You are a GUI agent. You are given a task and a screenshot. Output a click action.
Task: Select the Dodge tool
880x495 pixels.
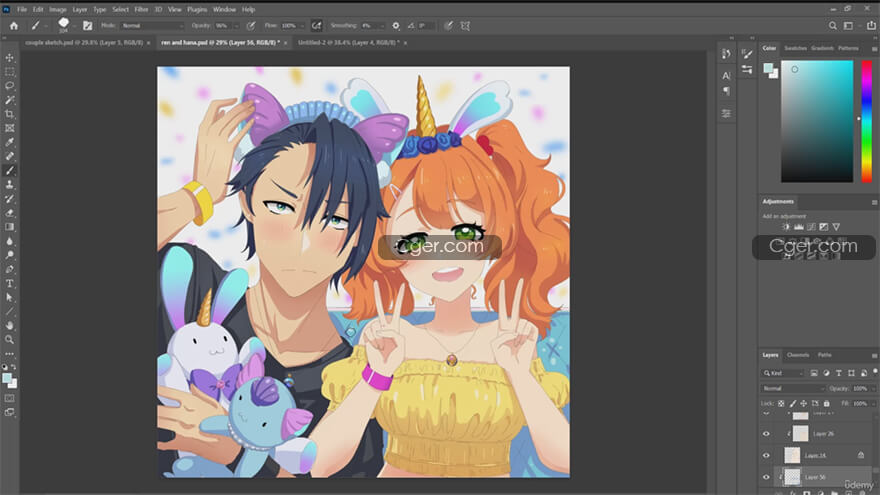coord(10,255)
